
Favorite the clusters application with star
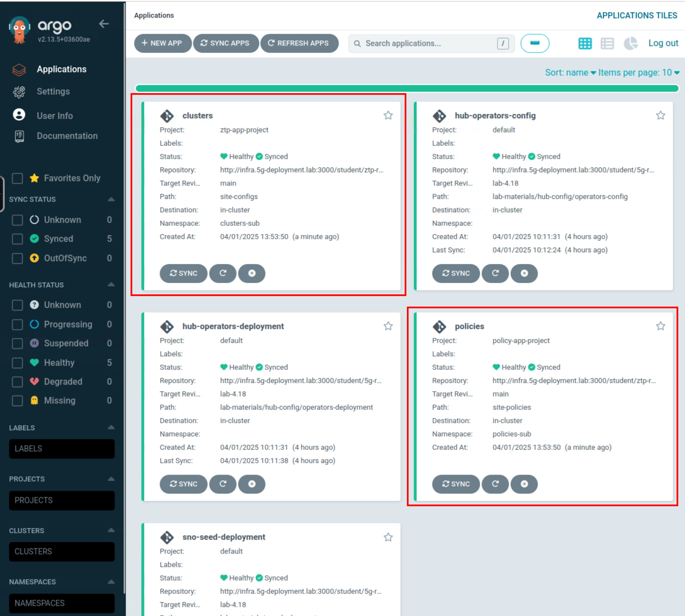388,115
